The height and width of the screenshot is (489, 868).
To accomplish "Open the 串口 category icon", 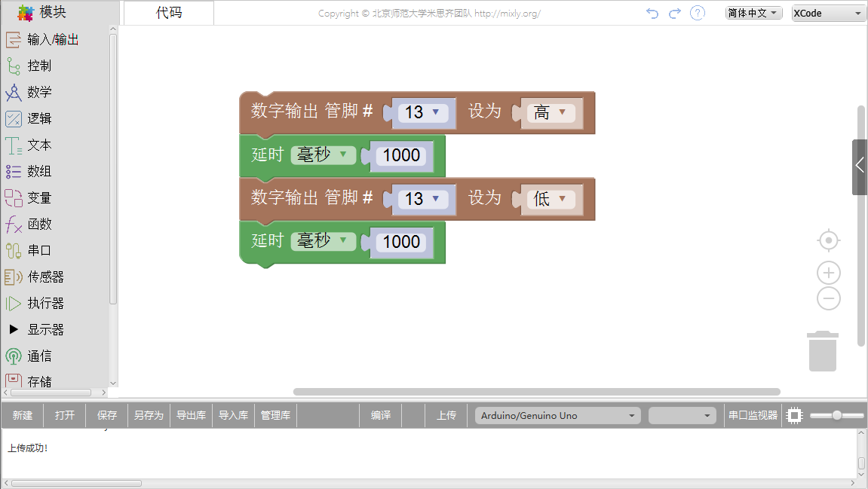I will [x=14, y=251].
